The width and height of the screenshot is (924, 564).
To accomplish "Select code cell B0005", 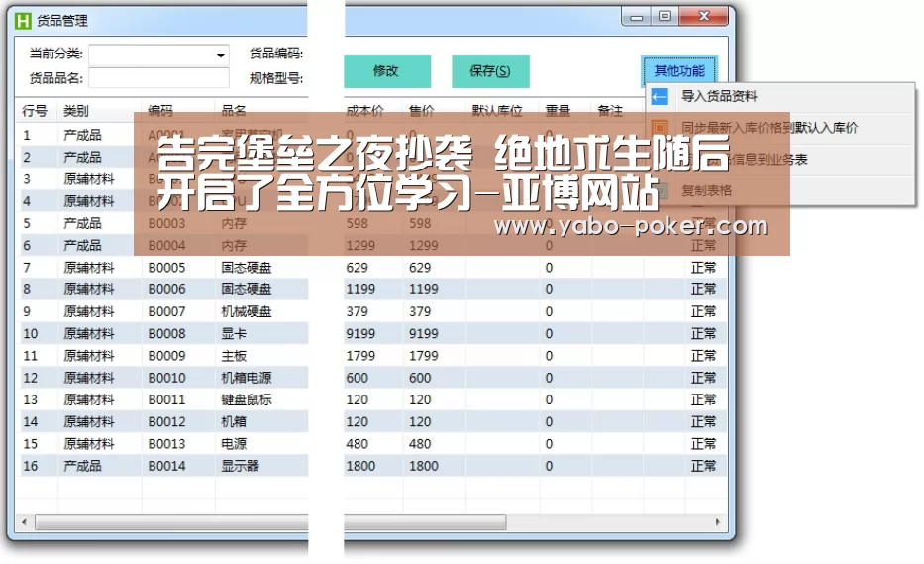I will point(166,268).
